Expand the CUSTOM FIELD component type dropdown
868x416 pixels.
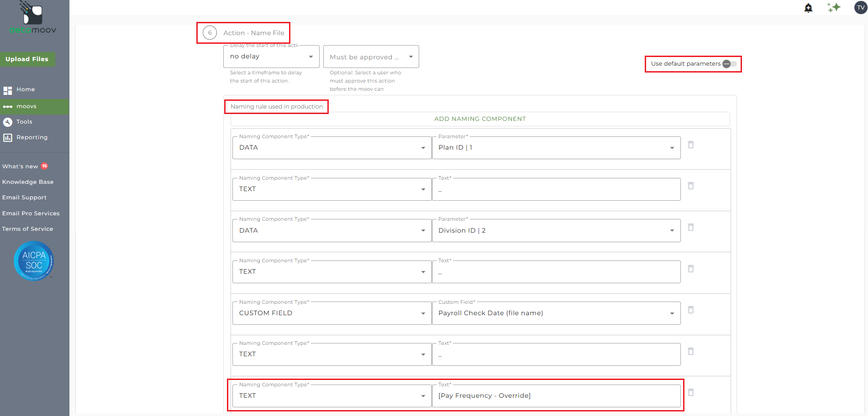pyautogui.click(x=331, y=313)
